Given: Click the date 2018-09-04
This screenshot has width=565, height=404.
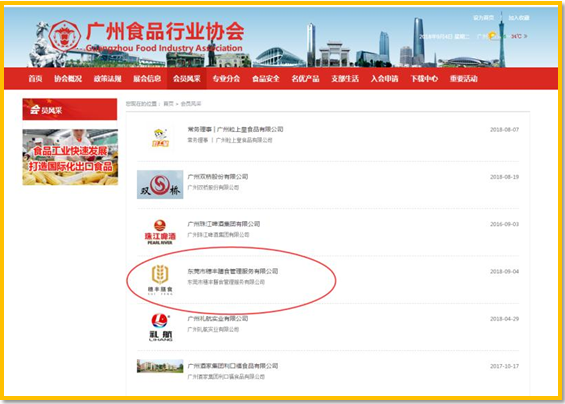Looking at the screenshot, I should [x=504, y=271].
